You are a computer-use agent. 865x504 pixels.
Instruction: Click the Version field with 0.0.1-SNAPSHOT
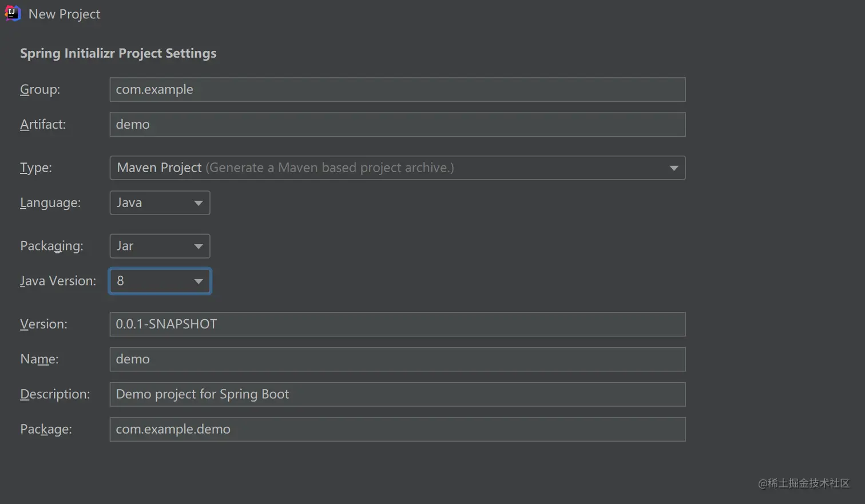[x=397, y=324]
